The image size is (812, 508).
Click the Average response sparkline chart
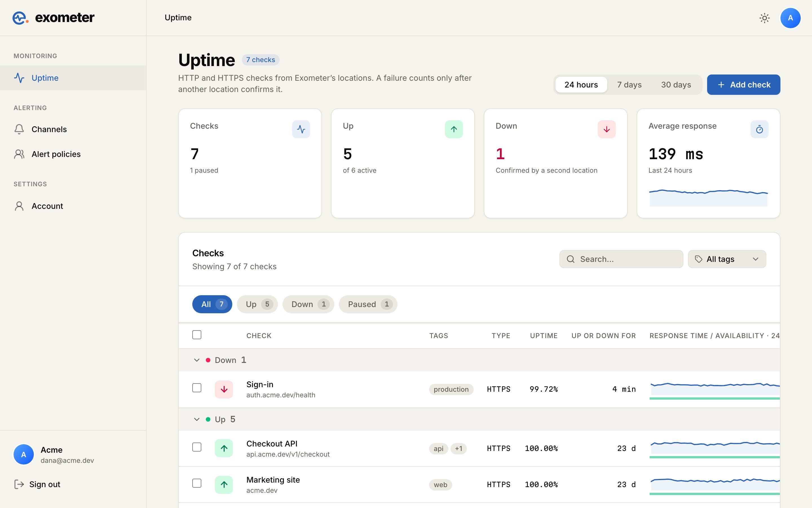point(708,198)
